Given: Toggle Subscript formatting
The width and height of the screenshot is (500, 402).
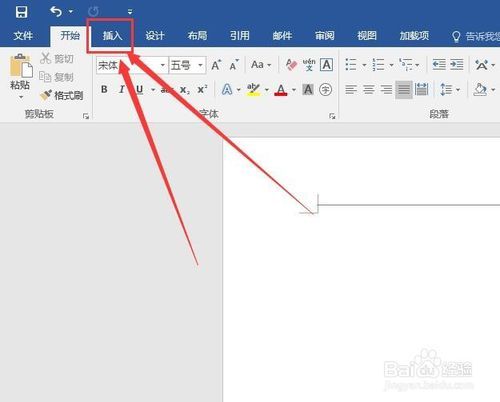Looking at the screenshot, I should tap(185, 90).
